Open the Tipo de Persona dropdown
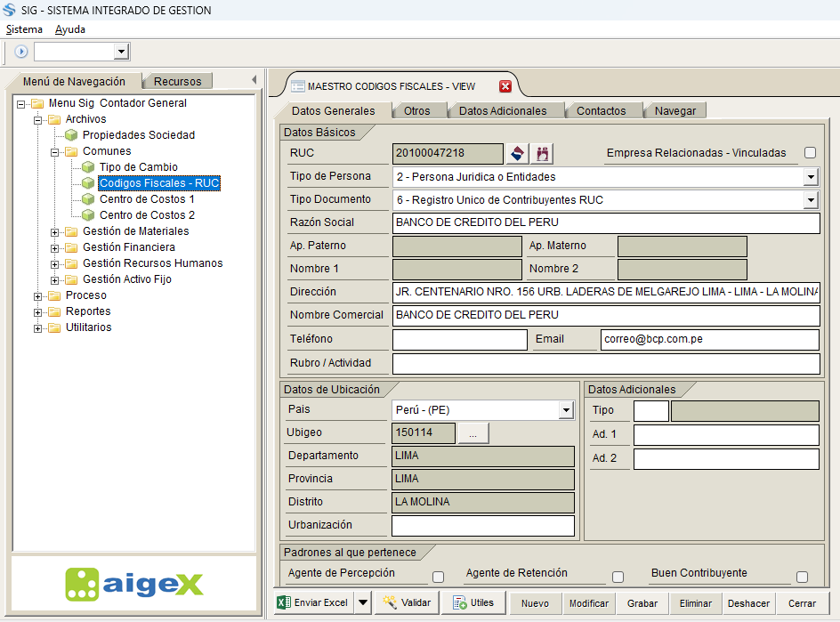Image resolution: width=840 pixels, height=622 pixels. pyautogui.click(x=811, y=177)
